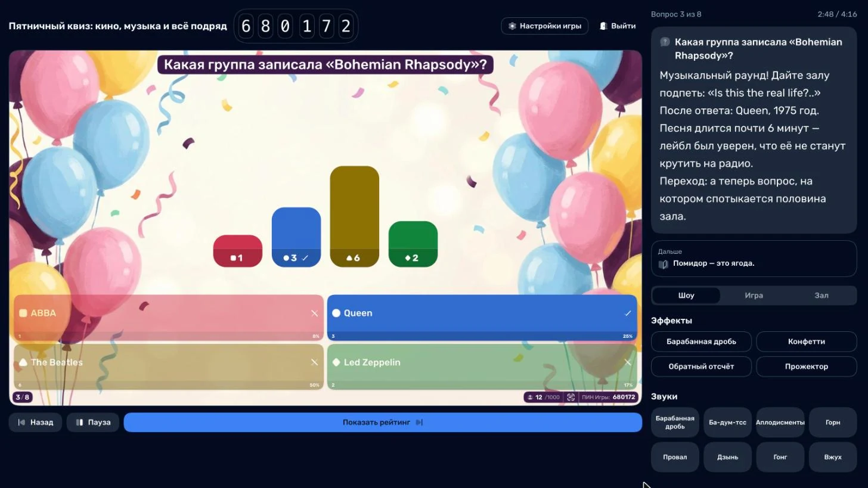This screenshot has width=868, height=488.
Task: Select the red results bar showing 1
Action: (238, 251)
